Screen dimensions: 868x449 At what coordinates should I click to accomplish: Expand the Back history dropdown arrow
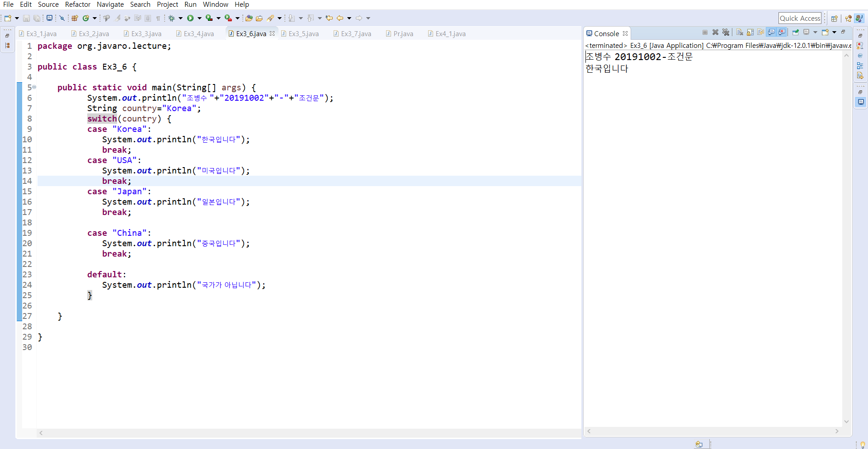click(349, 18)
